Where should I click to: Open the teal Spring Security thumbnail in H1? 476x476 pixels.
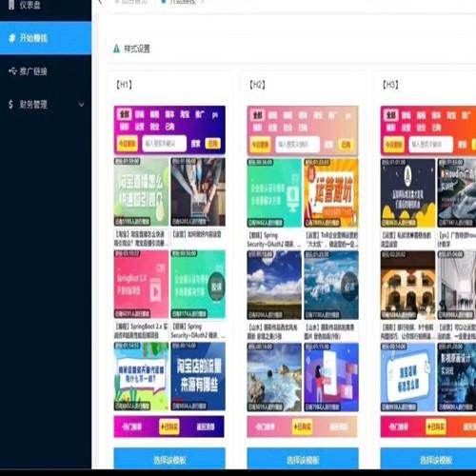198,285
